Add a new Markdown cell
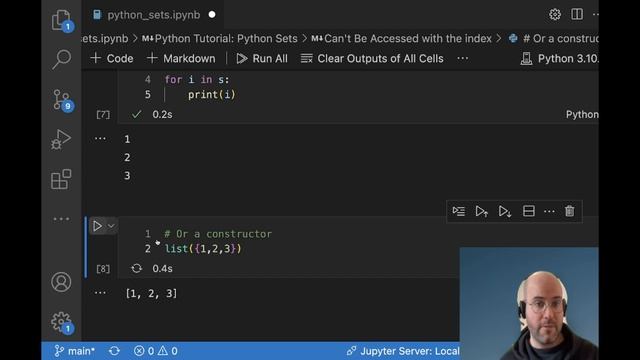 tap(181, 58)
